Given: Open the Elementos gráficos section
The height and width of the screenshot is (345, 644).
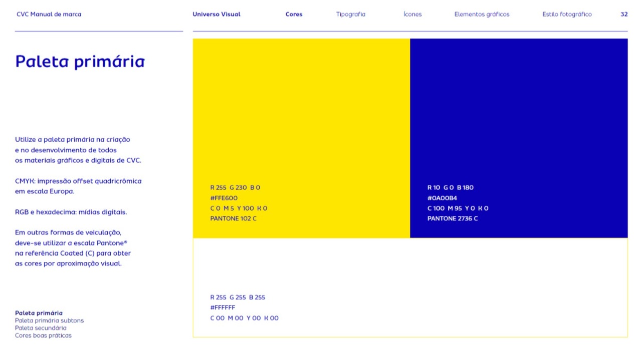Looking at the screenshot, I should (x=482, y=15).
